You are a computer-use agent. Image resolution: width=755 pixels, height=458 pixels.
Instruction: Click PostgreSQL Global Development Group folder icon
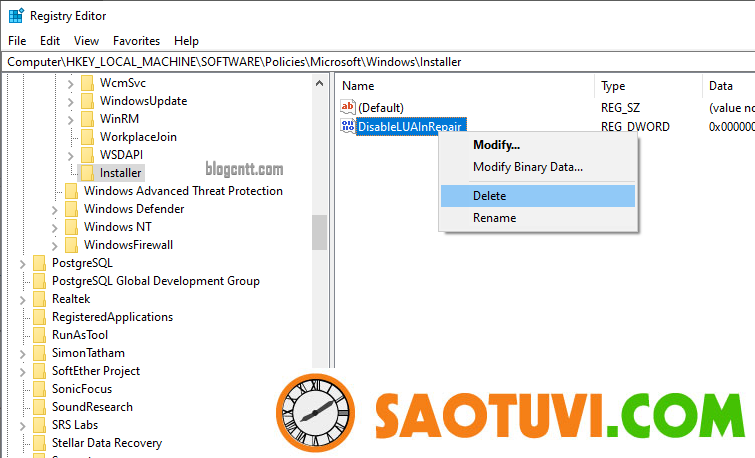coord(39,281)
